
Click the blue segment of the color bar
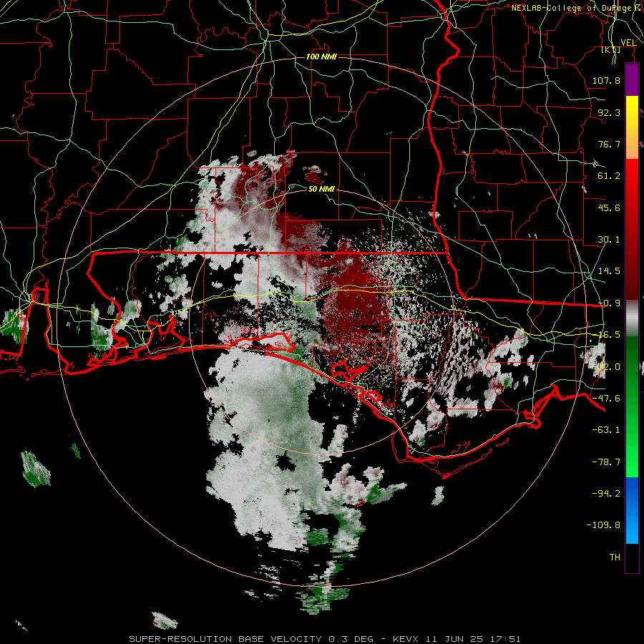pos(632,510)
